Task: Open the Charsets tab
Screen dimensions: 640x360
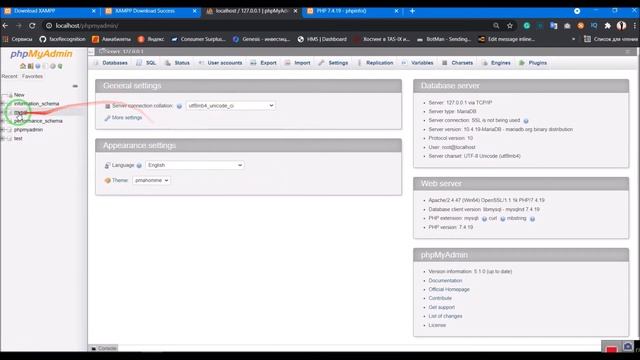Action: (x=457, y=63)
